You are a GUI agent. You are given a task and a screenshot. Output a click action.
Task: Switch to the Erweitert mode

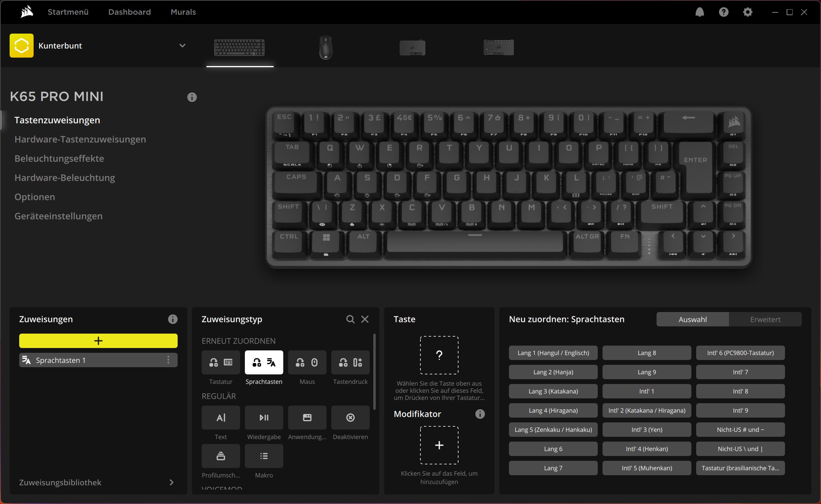coord(765,319)
